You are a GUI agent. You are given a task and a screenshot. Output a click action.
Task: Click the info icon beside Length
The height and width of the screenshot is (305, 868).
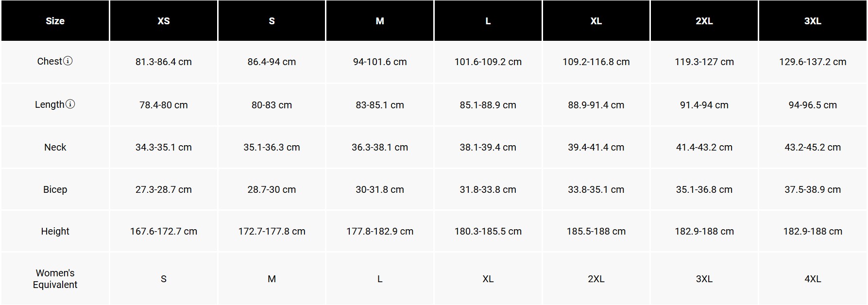pyautogui.click(x=70, y=104)
